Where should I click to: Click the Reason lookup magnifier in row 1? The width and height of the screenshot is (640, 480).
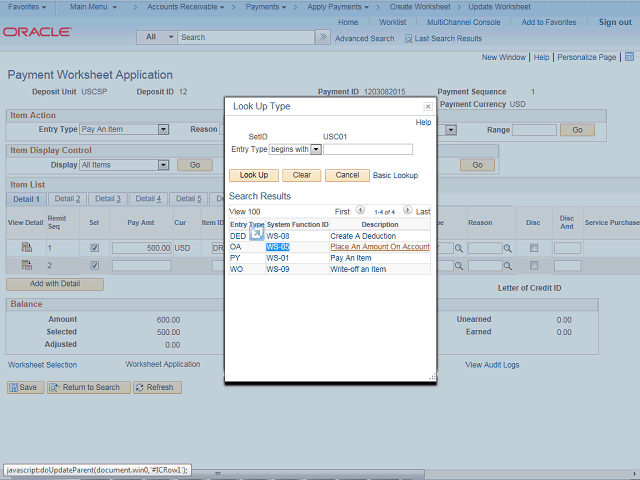tap(507, 247)
